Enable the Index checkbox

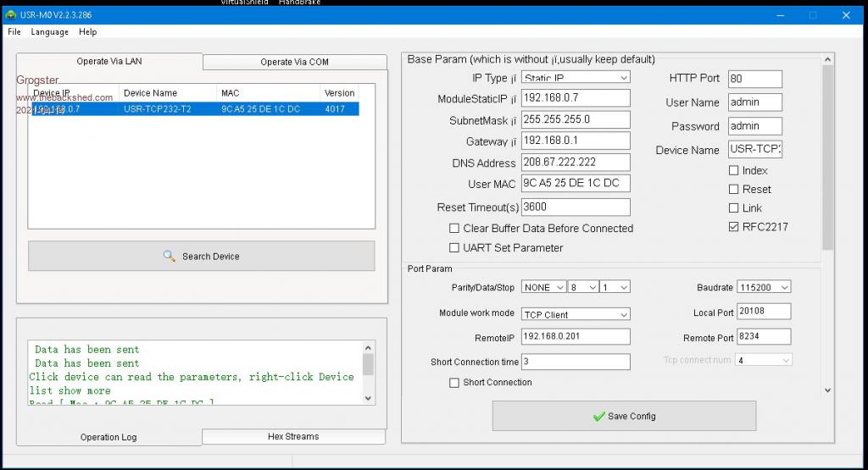pos(733,170)
